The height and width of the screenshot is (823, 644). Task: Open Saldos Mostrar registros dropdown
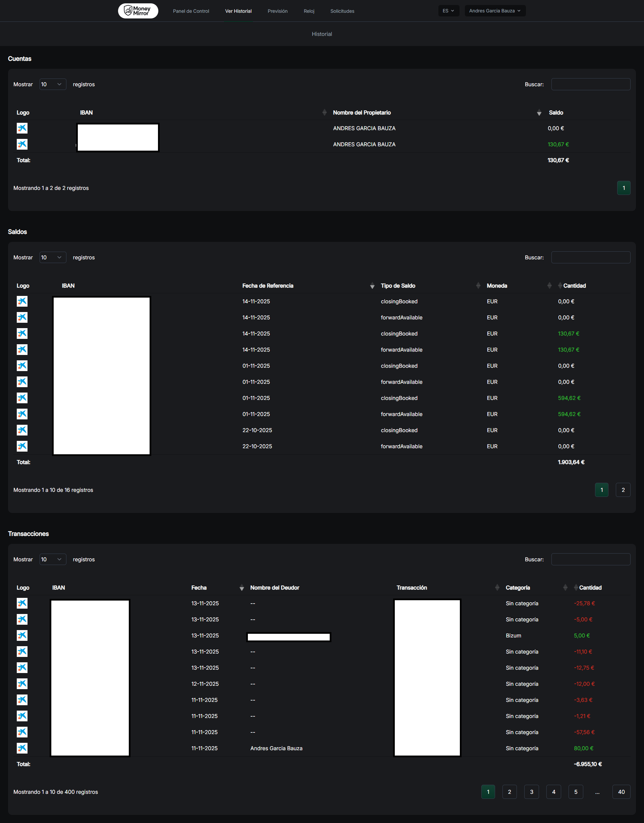click(x=53, y=258)
